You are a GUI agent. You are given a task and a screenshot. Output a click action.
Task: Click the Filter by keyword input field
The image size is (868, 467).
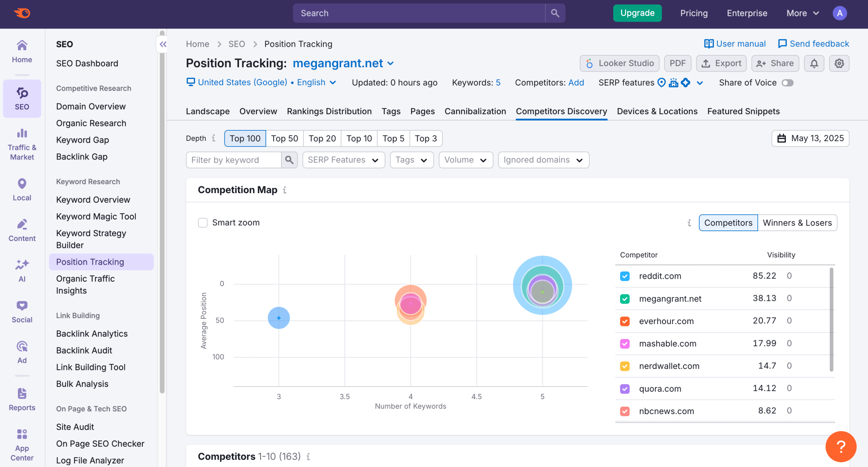tap(234, 160)
